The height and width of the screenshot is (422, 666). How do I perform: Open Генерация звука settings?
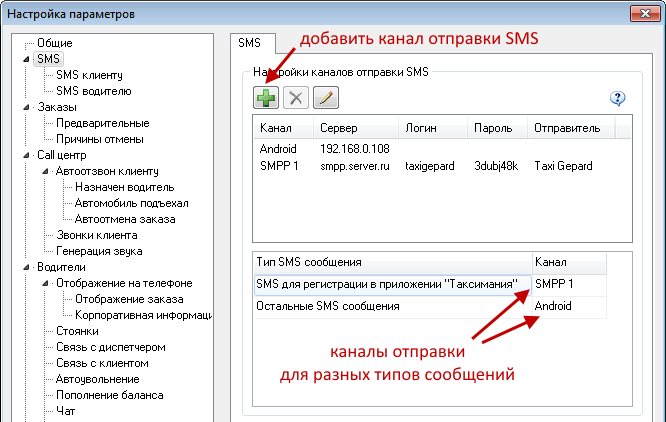tap(99, 251)
